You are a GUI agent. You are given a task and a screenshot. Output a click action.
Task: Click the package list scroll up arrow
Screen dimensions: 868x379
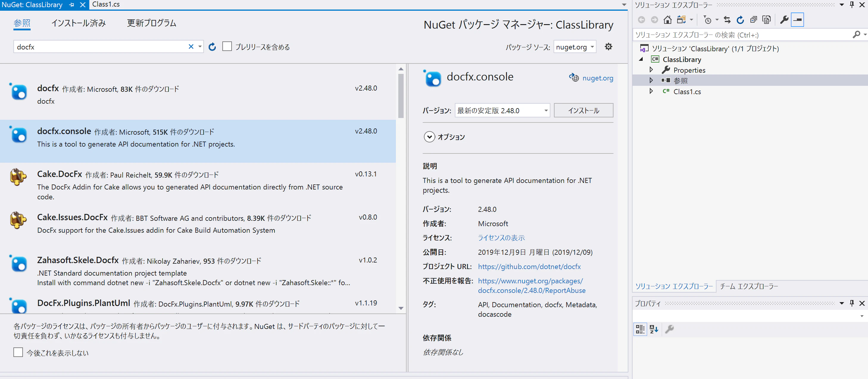pos(401,69)
